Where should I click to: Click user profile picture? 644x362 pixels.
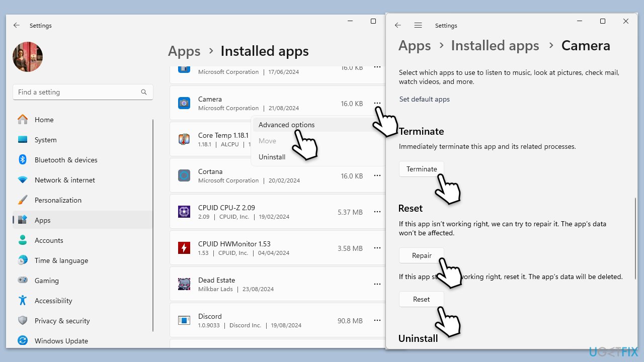coord(28,57)
